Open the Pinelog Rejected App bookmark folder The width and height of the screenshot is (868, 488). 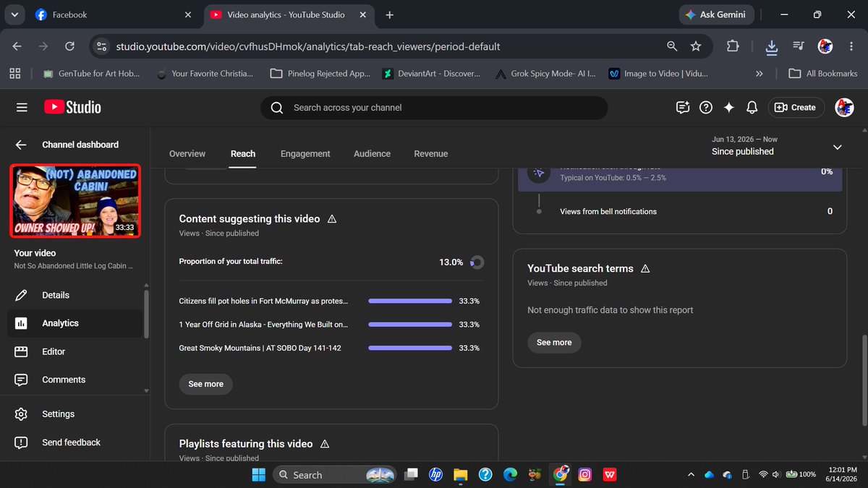click(320, 73)
